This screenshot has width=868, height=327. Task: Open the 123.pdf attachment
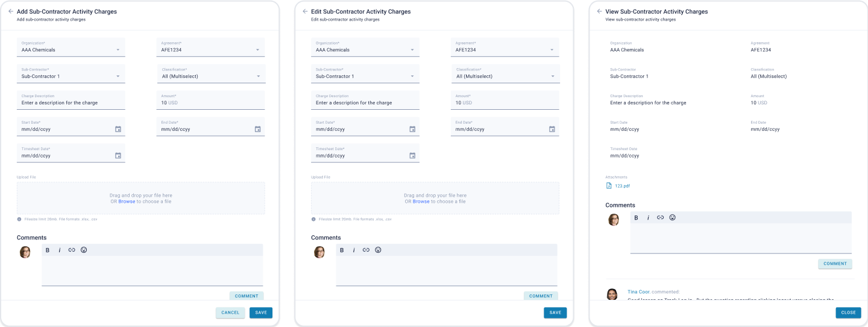622,186
